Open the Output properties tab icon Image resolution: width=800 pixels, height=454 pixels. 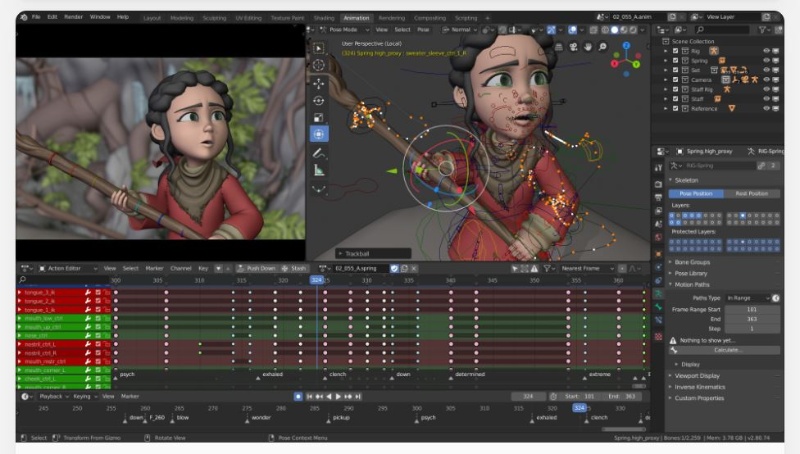click(659, 197)
